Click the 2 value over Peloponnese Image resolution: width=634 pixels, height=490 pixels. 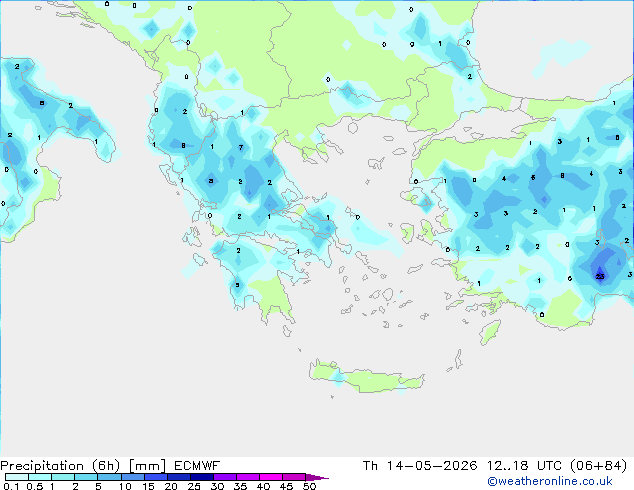point(239,251)
